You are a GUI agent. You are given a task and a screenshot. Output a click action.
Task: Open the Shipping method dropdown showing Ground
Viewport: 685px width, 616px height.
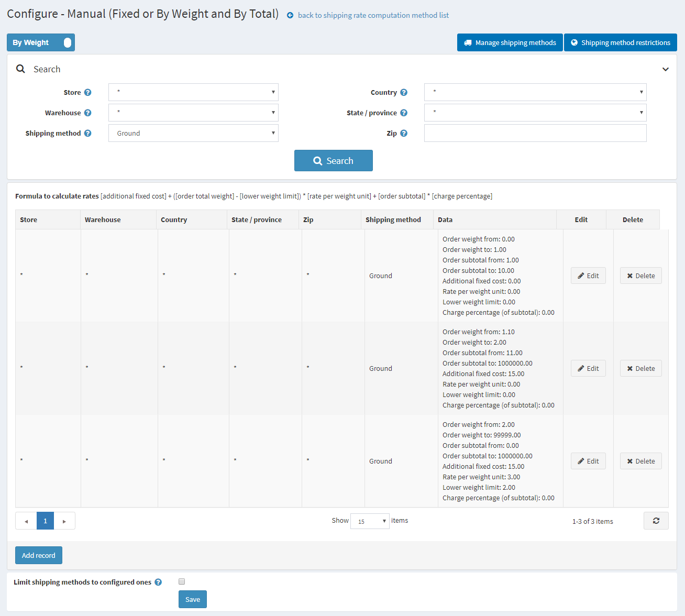[193, 133]
